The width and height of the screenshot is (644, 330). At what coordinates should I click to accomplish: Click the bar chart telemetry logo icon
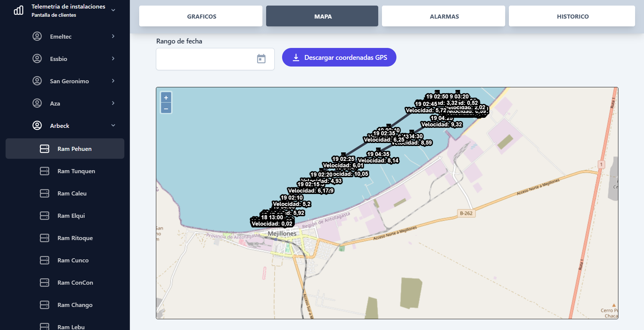(19, 10)
